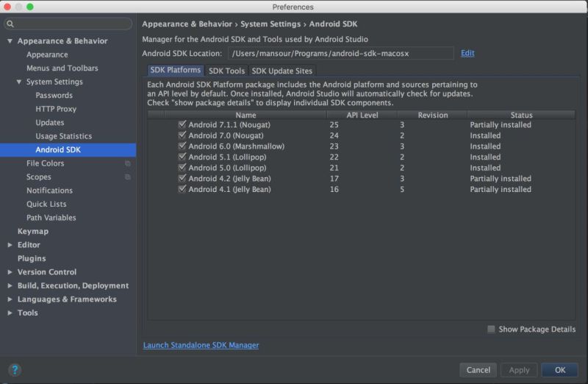The height and width of the screenshot is (384, 588).
Task: Open File Colors settings
Action: [x=45, y=163]
